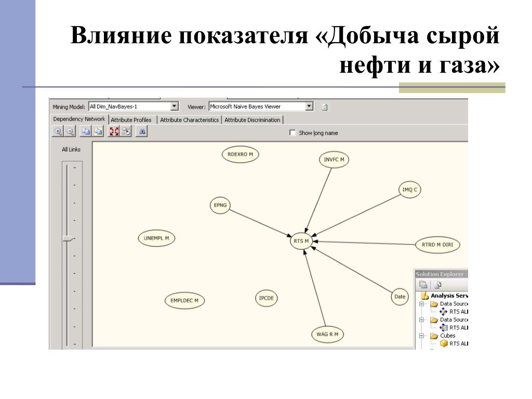This screenshot has width=532, height=399.
Task: Open the Mining Model dropdown
Action: pyautogui.click(x=174, y=107)
